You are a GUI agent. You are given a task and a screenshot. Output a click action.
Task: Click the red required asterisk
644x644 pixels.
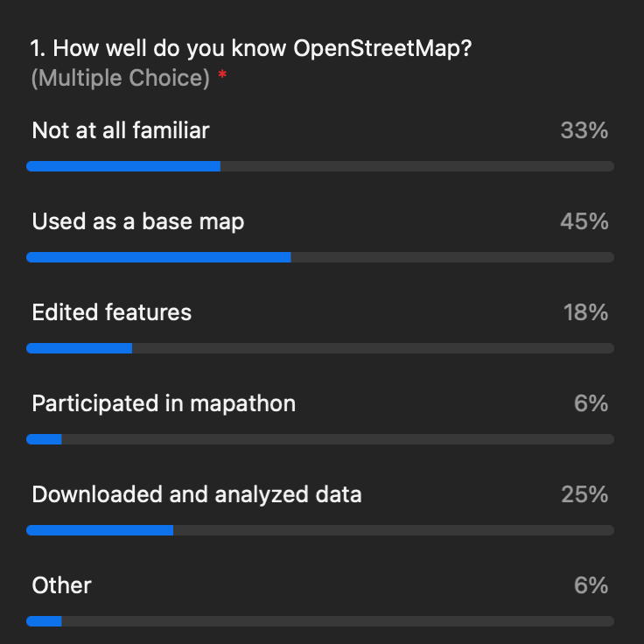tap(222, 74)
